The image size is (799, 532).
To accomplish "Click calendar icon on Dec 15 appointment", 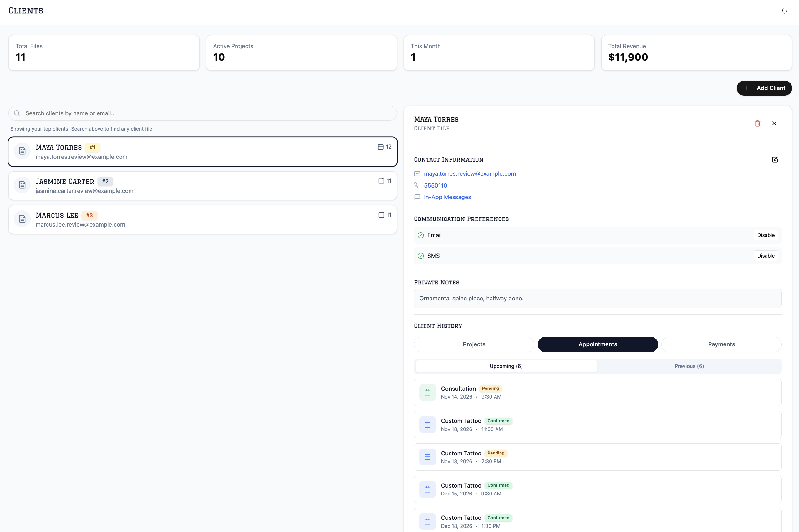I will click(428, 489).
